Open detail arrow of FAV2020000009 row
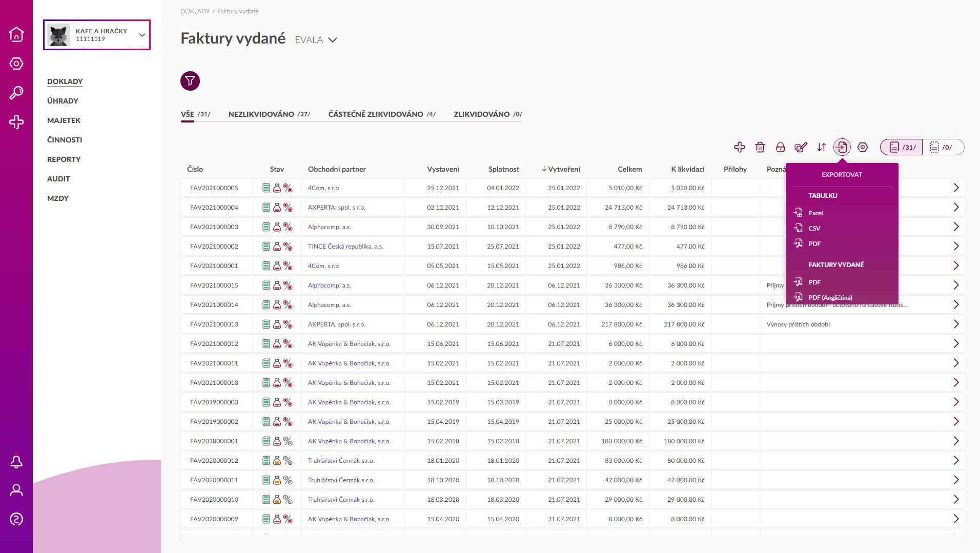 (956, 519)
